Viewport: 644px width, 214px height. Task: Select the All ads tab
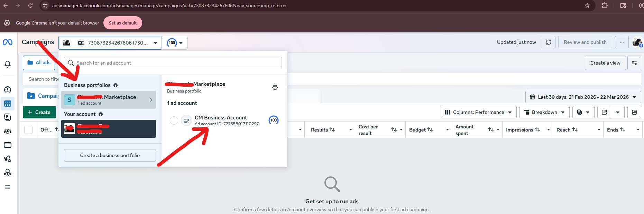(39, 63)
